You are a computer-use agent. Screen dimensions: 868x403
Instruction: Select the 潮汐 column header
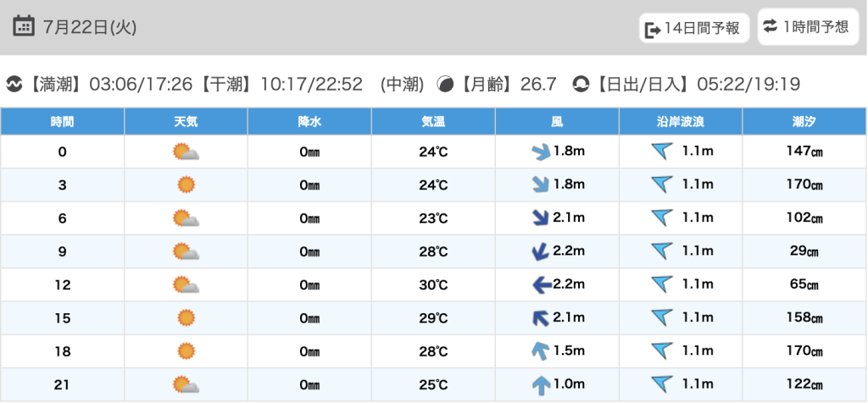(804, 121)
